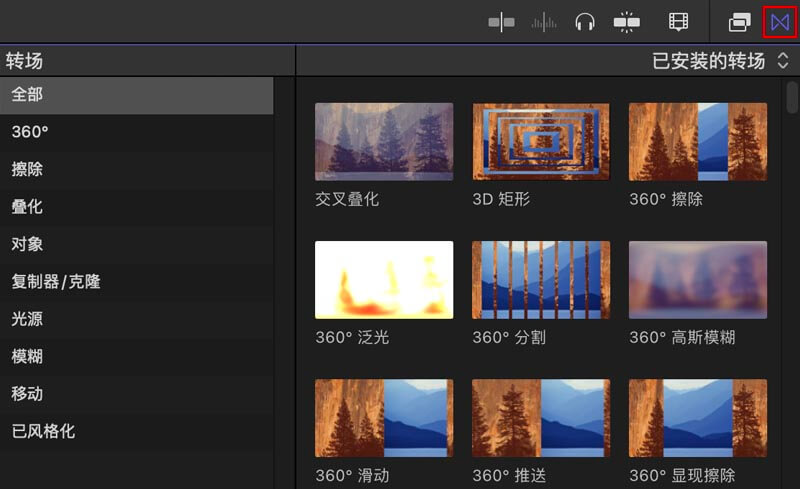
Task: Select the 光源 category
Action: [x=137, y=319]
